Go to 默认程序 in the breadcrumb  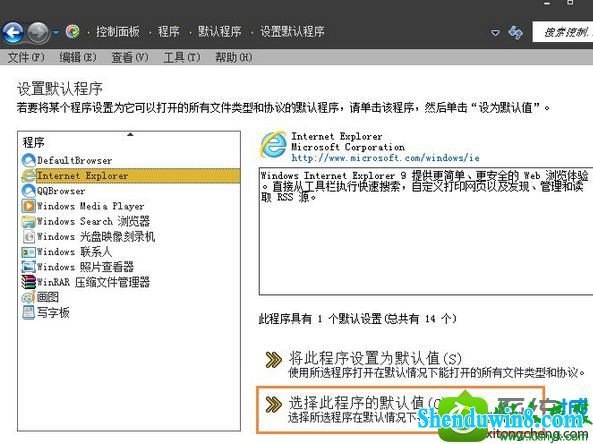pyautogui.click(x=220, y=31)
